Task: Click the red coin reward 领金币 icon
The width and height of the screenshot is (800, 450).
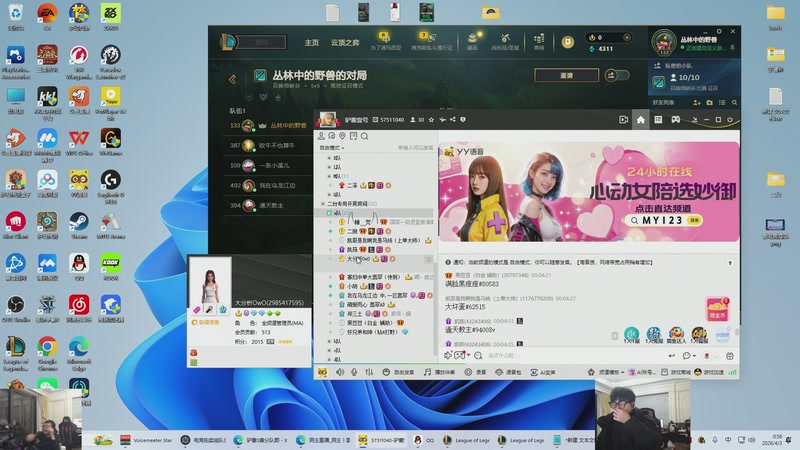Action: coord(717,309)
